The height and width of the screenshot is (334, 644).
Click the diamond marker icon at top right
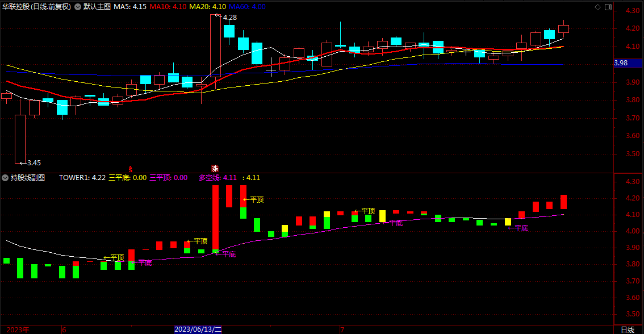597,7
